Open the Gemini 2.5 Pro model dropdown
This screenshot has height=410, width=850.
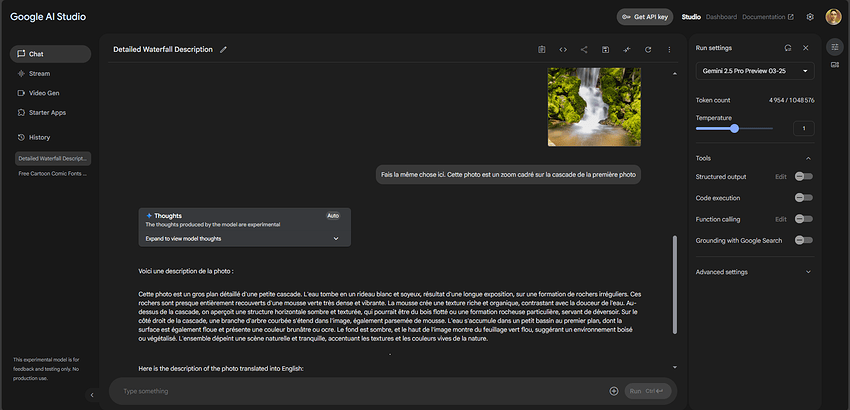pyautogui.click(x=755, y=70)
